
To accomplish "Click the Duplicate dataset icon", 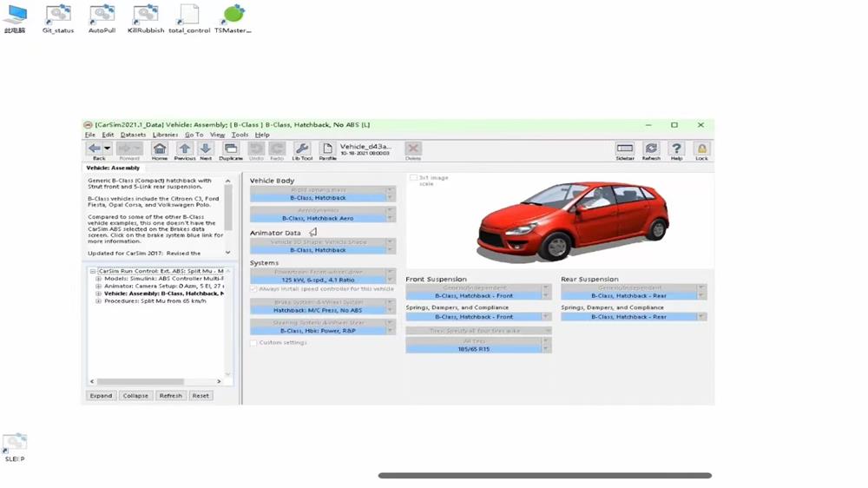I will [x=231, y=149].
